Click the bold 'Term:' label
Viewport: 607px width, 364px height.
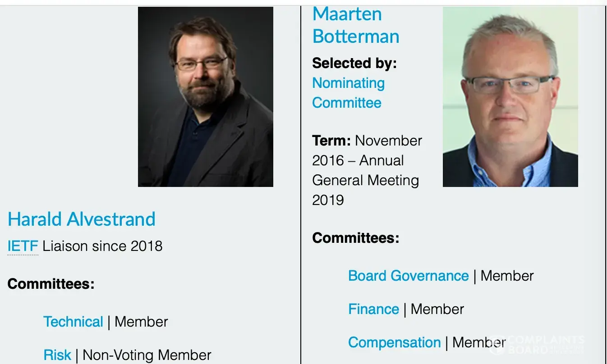pos(331,141)
